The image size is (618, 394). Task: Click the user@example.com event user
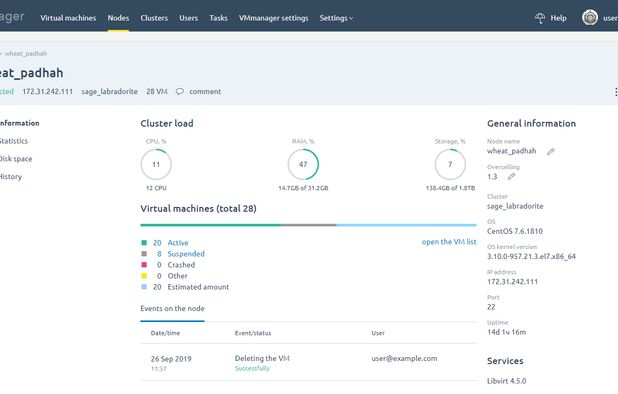(404, 358)
